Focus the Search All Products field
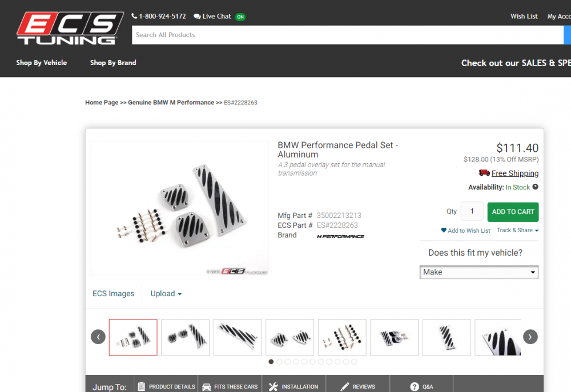Image resolution: width=571 pixels, height=392 pixels. coord(347,35)
